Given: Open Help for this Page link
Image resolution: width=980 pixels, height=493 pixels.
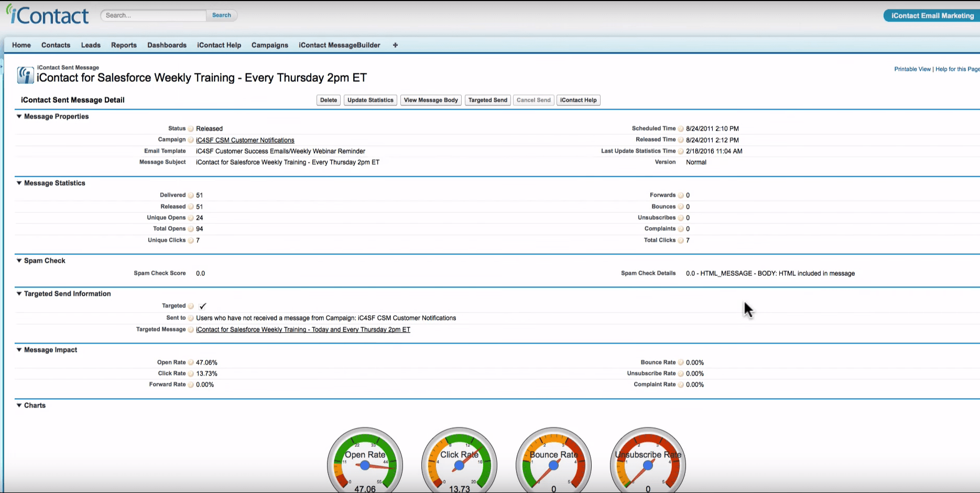Looking at the screenshot, I should tap(957, 69).
